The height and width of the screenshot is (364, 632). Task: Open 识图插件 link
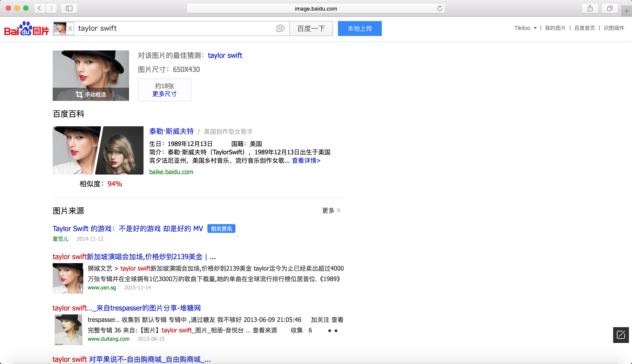click(x=614, y=28)
